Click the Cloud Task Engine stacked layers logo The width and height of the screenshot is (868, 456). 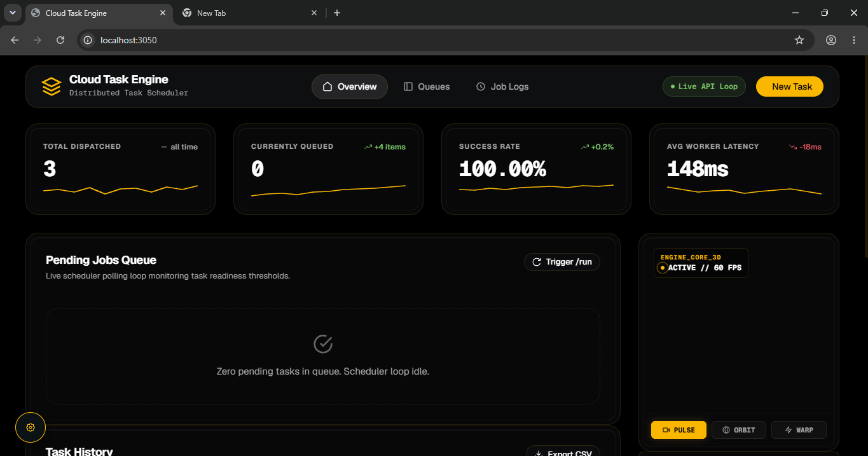coord(52,86)
